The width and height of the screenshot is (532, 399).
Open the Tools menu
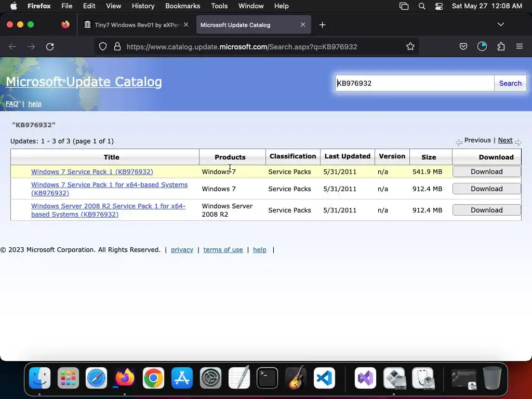(x=219, y=6)
